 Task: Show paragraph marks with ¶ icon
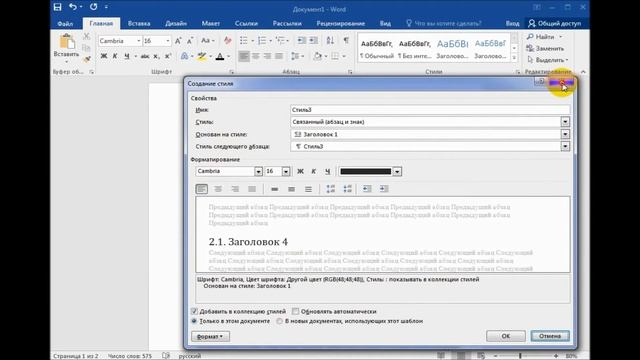(346, 40)
